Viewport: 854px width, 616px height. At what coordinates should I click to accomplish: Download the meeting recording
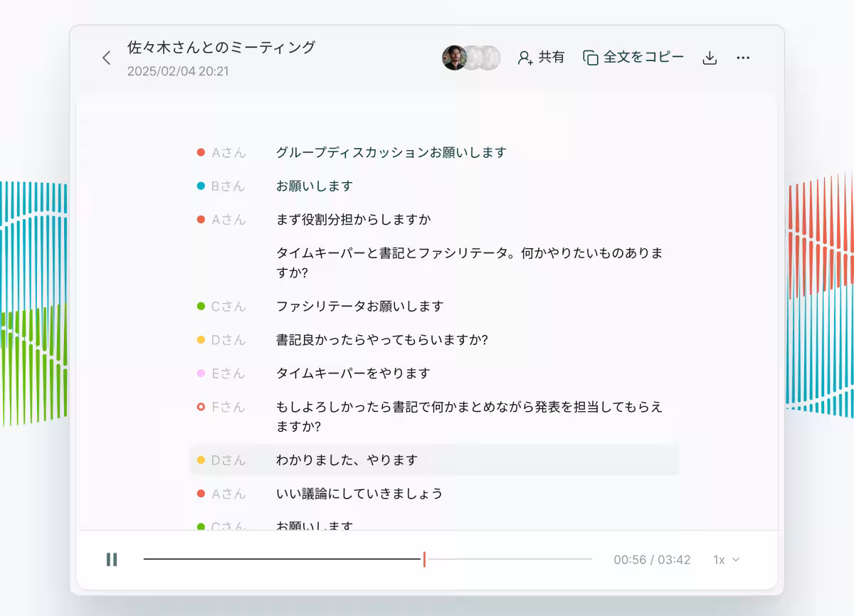coord(710,58)
